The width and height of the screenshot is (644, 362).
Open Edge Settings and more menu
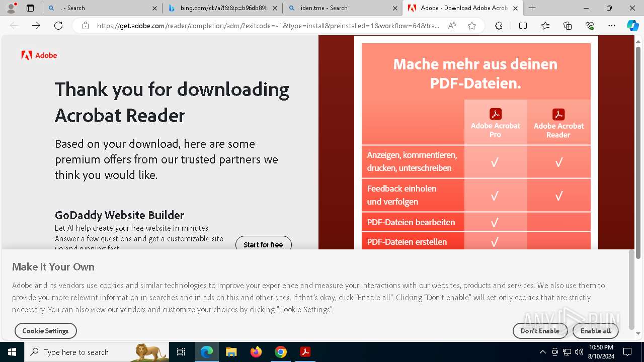(x=612, y=26)
